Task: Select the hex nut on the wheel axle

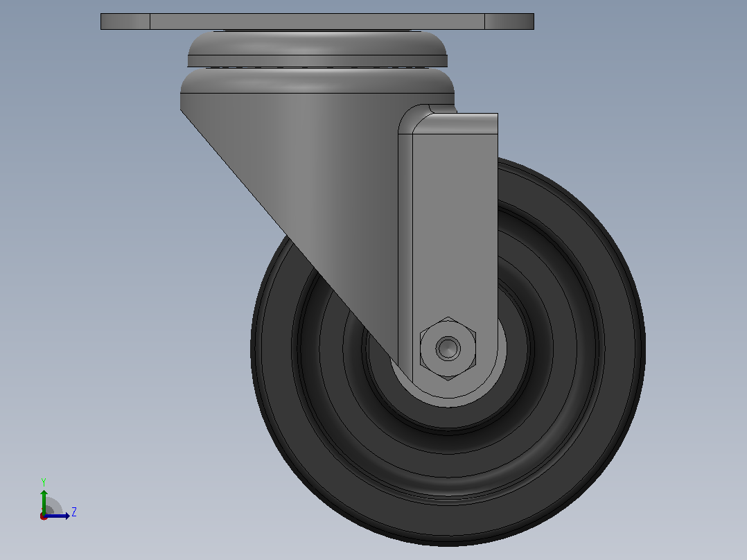Action: pyautogui.click(x=448, y=349)
